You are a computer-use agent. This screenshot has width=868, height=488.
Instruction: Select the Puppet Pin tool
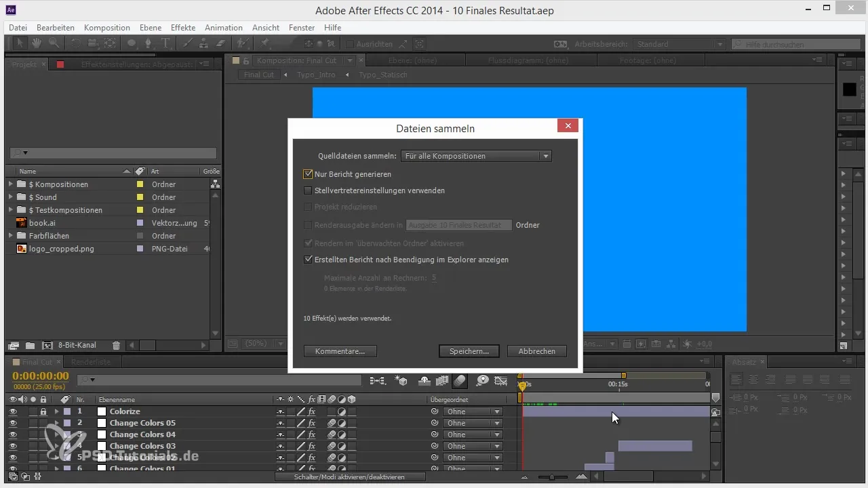tap(266, 43)
